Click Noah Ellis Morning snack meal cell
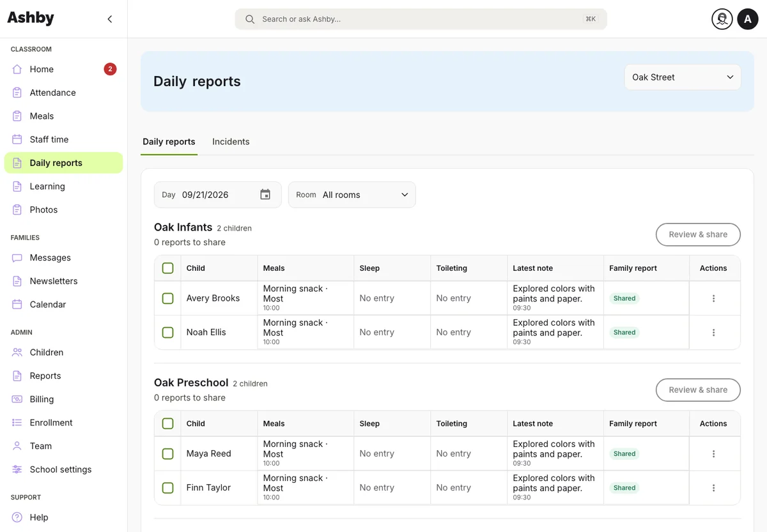 [306, 332]
